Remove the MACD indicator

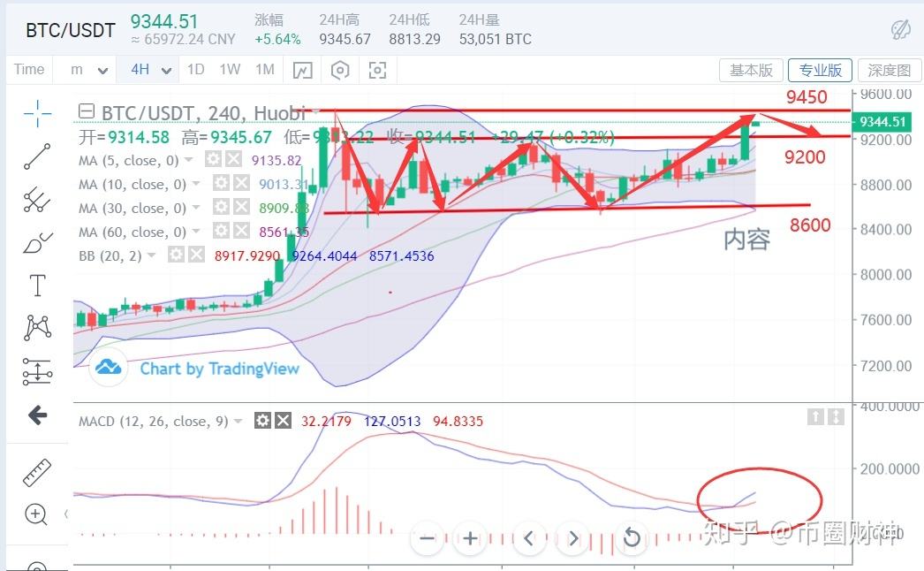283,421
